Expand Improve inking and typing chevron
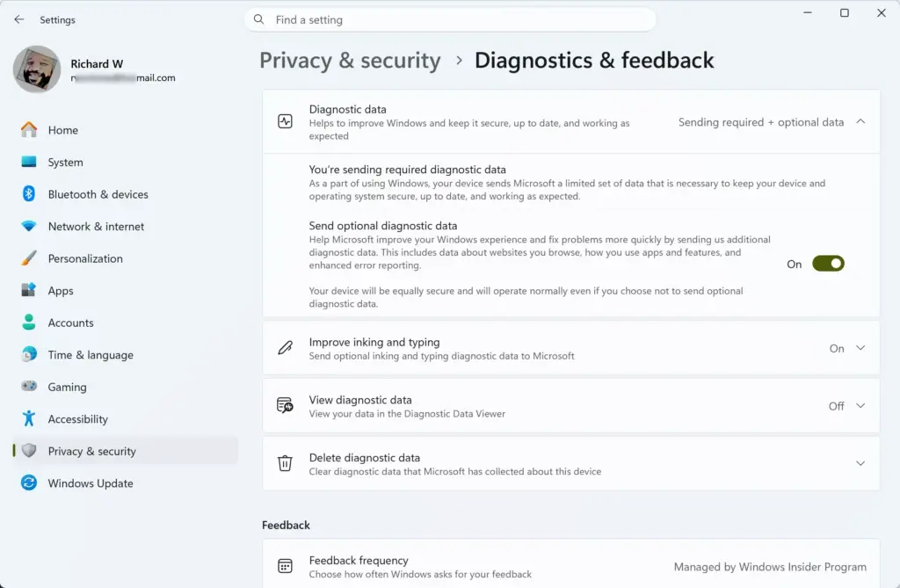900x588 pixels. pos(860,348)
